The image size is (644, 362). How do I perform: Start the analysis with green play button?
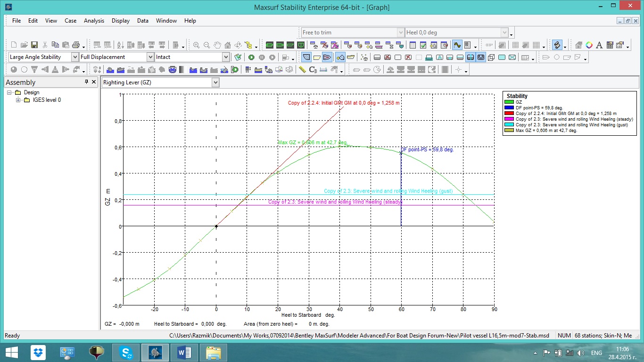click(251, 57)
